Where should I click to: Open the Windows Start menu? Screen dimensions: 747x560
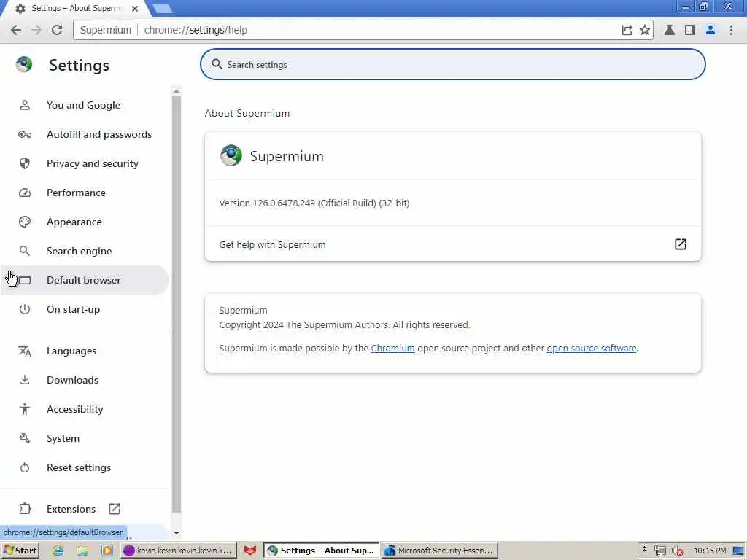[20, 551]
